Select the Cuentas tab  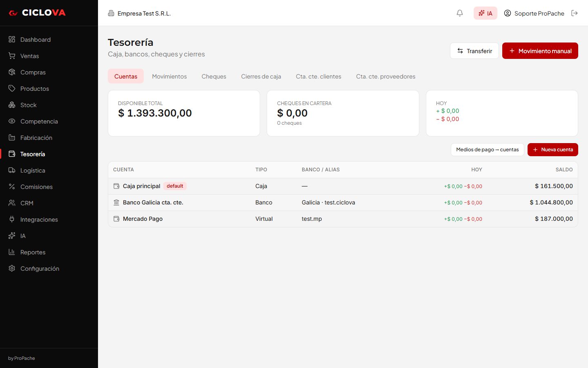(126, 76)
